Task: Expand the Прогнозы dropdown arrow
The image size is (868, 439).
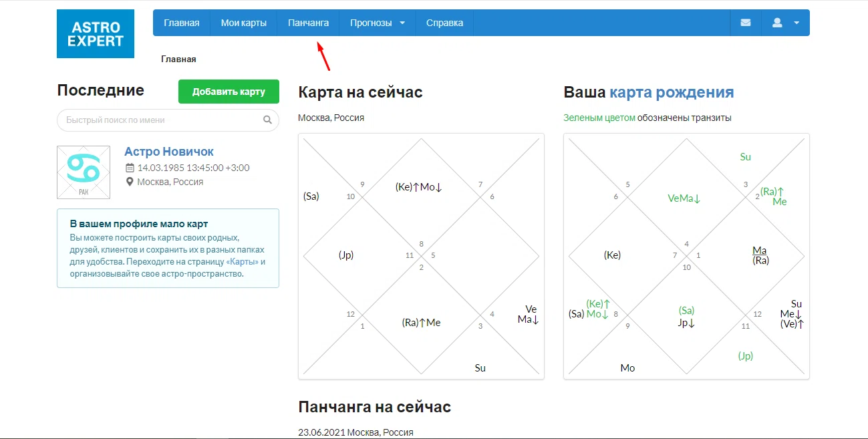Action: coord(402,23)
